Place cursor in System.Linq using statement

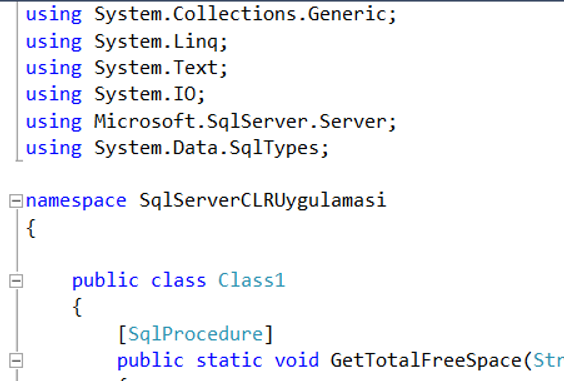pyautogui.click(x=127, y=42)
